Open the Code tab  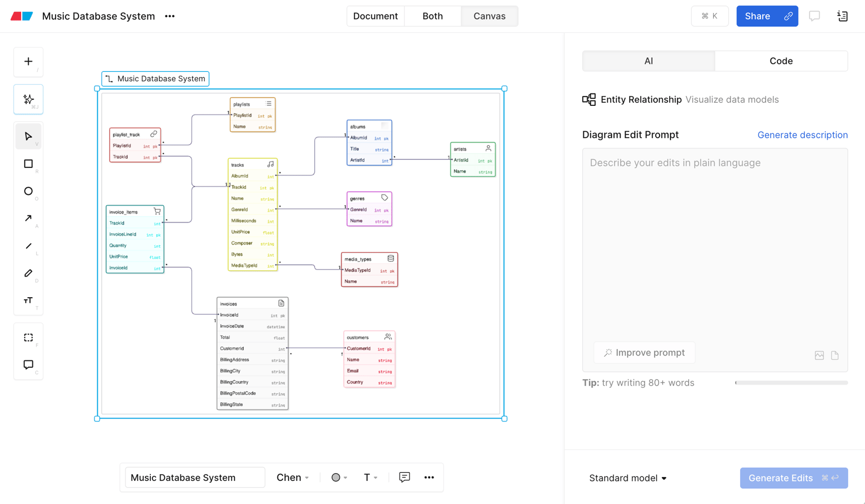click(781, 61)
